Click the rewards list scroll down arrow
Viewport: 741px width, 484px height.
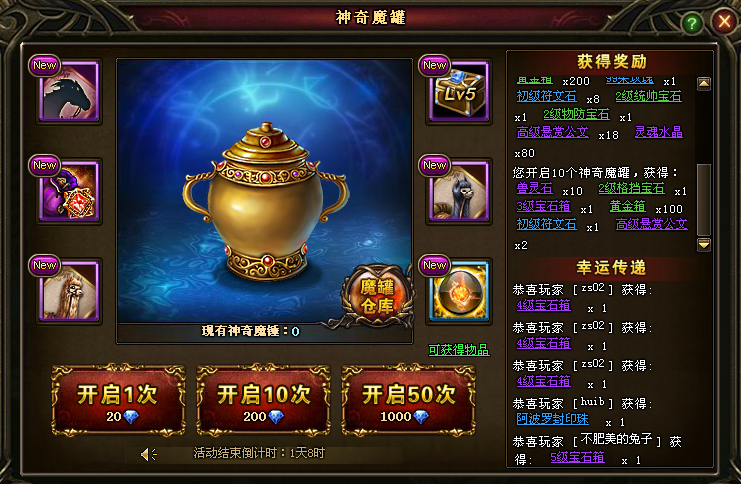pos(704,244)
